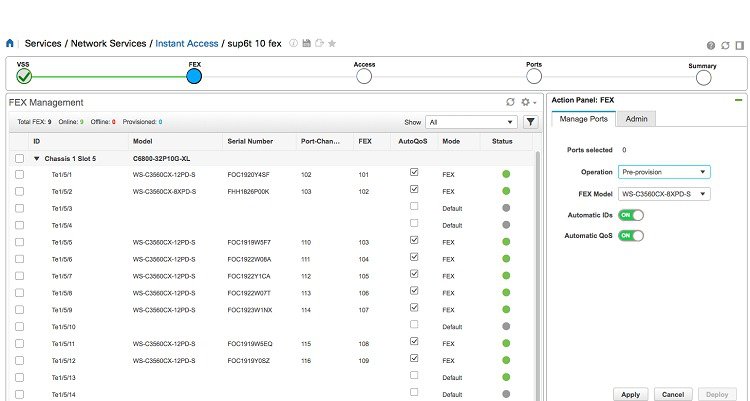Click green status dot for Te1/5/1
This screenshot has width=750, height=401.
506,174
